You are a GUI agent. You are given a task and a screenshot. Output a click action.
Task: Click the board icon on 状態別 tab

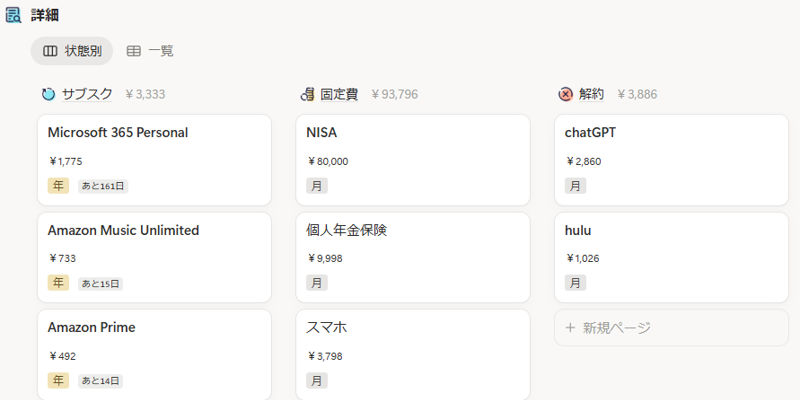[50, 51]
